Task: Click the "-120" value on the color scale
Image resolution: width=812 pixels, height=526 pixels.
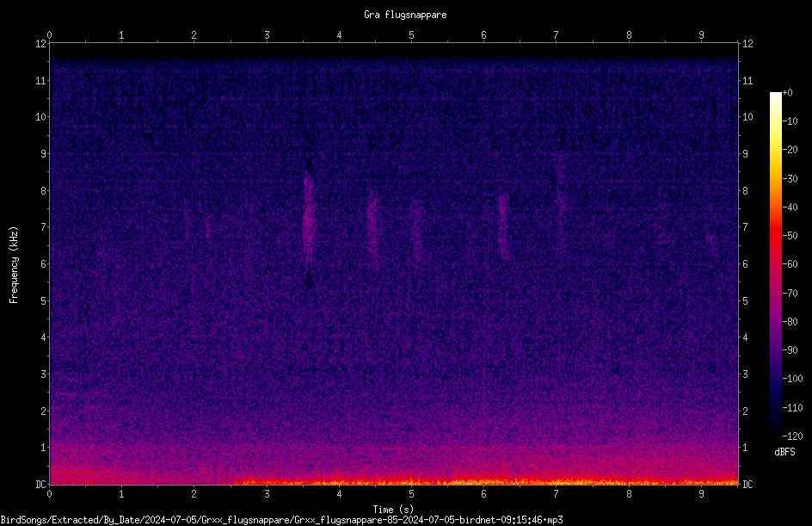Action: coord(792,436)
